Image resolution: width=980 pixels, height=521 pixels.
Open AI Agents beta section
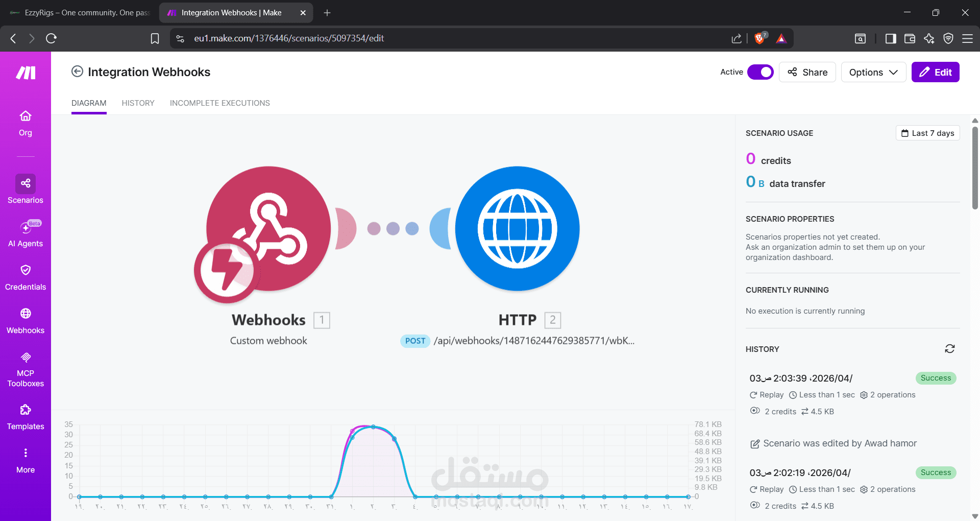pos(26,234)
